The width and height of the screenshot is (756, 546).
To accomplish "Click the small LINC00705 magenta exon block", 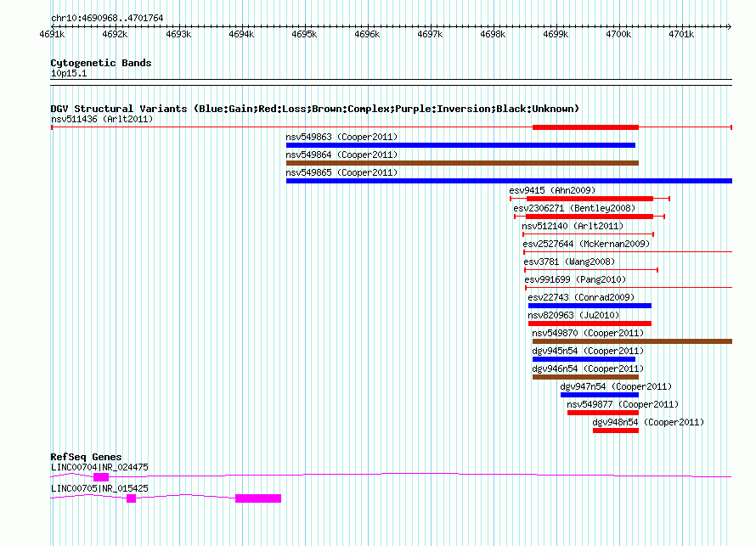I will [x=131, y=498].
